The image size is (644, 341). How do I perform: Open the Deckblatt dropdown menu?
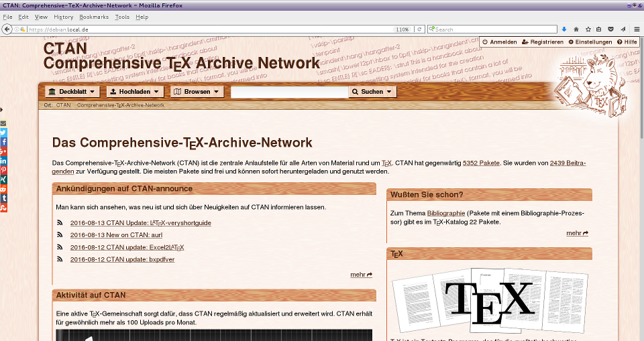(x=72, y=92)
